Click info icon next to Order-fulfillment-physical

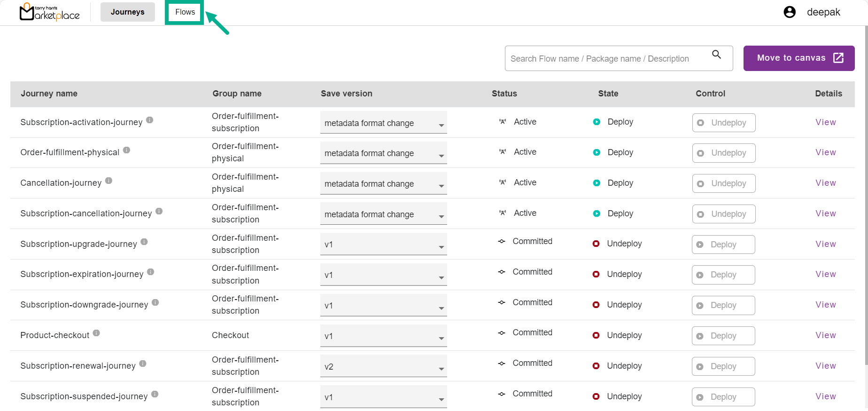(126, 150)
